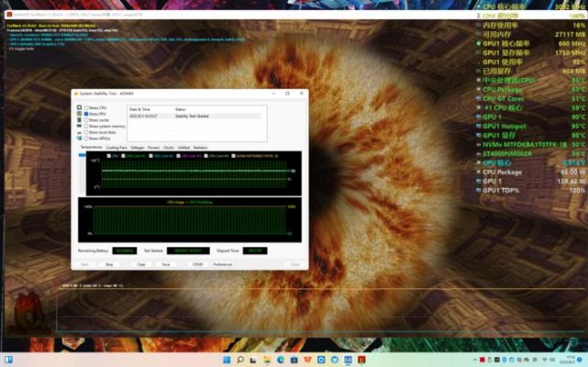Click the Test Started time field
588x367 pixels.
point(188,250)
